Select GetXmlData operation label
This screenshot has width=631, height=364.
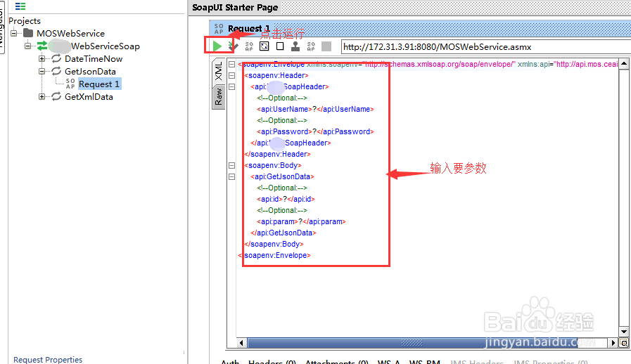point(89,97)
